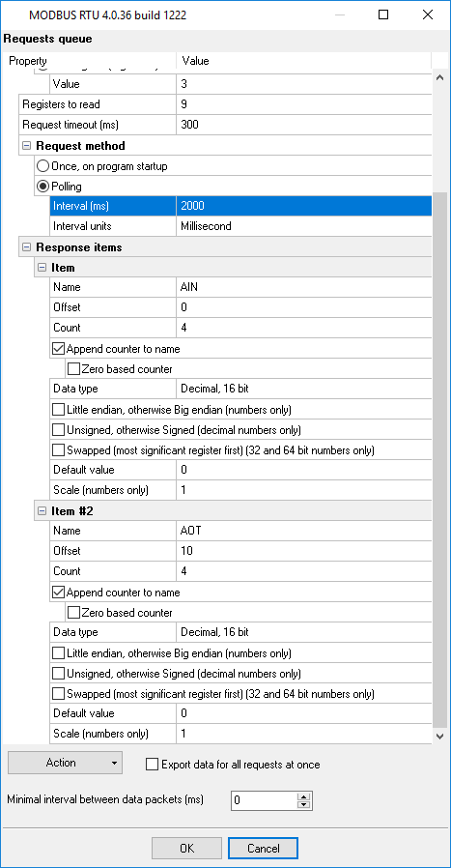Select the Once, on program startup radio button
Image resolution: width=451 pixels, height=868 pixels.
tap(43, 165)
